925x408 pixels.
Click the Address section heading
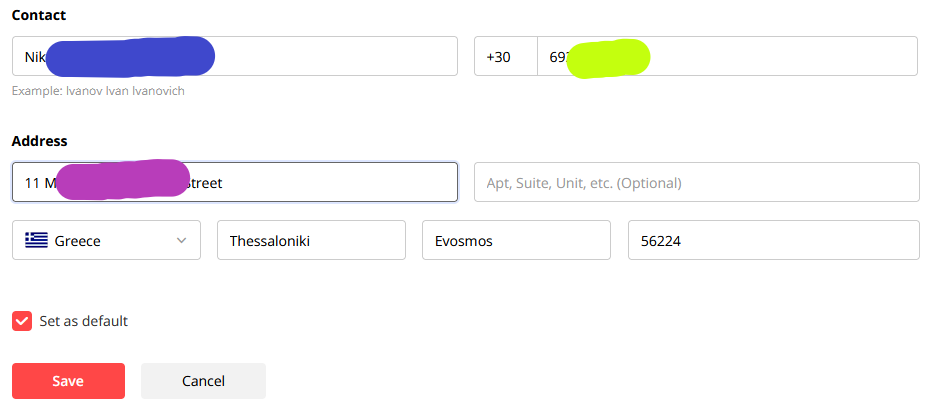pos(40,142)
